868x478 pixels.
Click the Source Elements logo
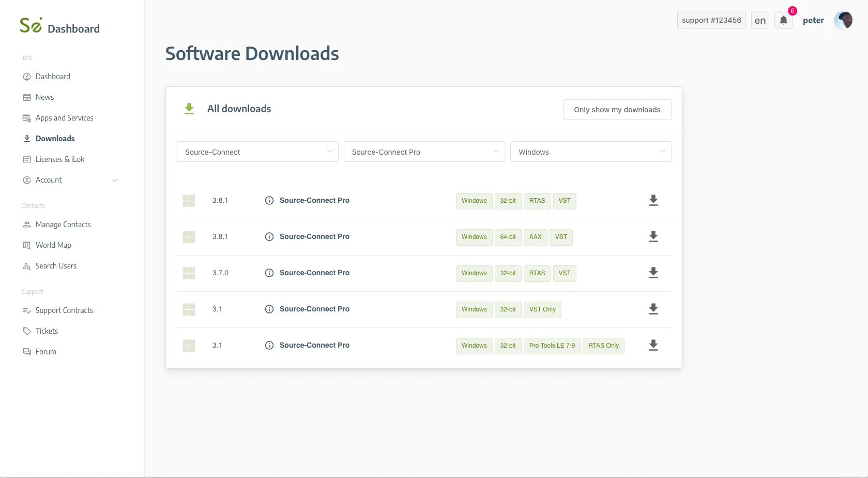tap(31, 25)
